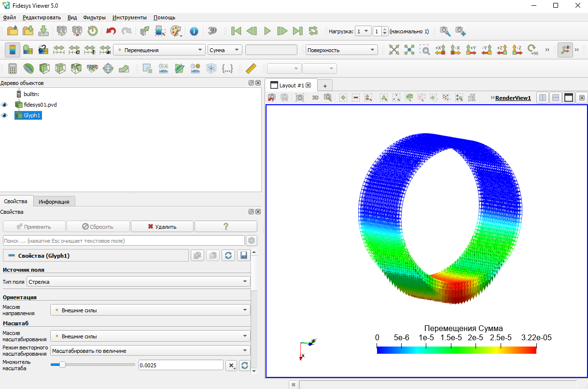Click the scale factor field 0.0025
This screenshot has width=588, height=389.
pyautogui.click(x=181, y=365)
